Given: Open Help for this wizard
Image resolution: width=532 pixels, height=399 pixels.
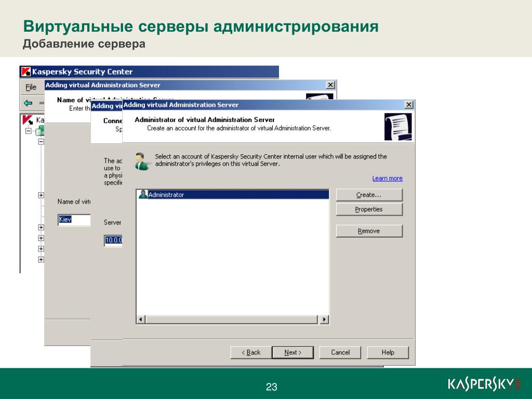Looking at the screenshot, I should point(388,353).
